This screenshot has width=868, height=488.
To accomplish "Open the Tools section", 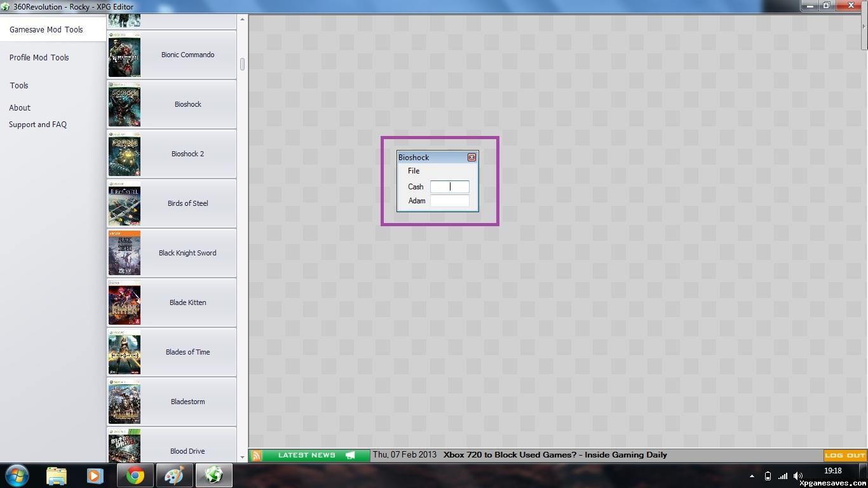I will tap(19, 86).
